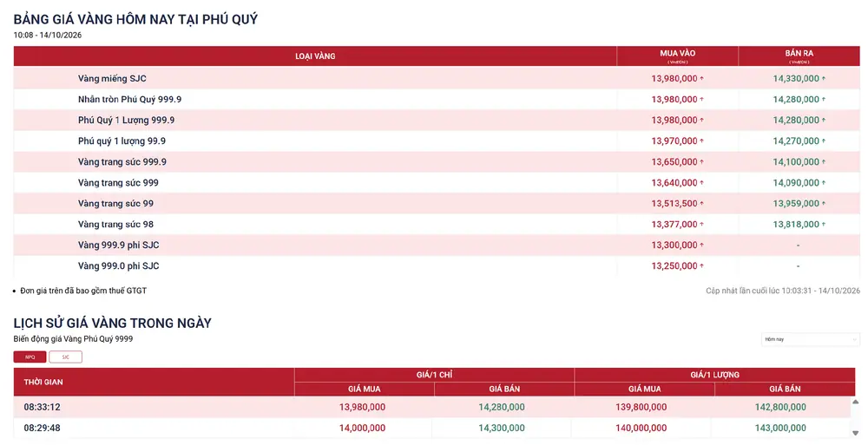868x445 pixels.
Task: Click the LOẠI VÀNG column header
Action: click(x=315, y=56)
